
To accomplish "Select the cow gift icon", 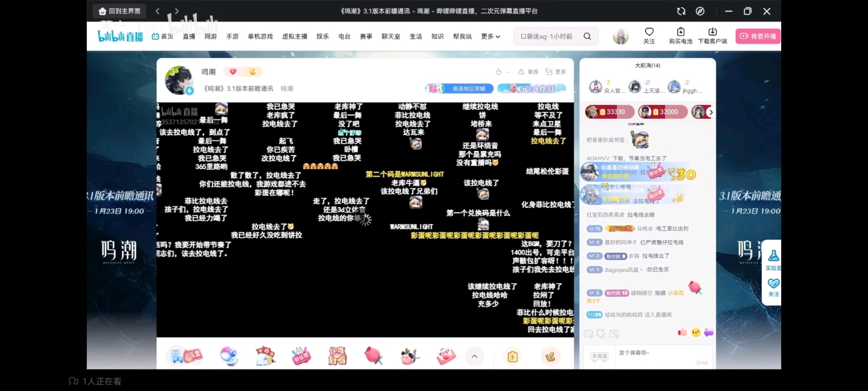I will click(x=409, y=356).
